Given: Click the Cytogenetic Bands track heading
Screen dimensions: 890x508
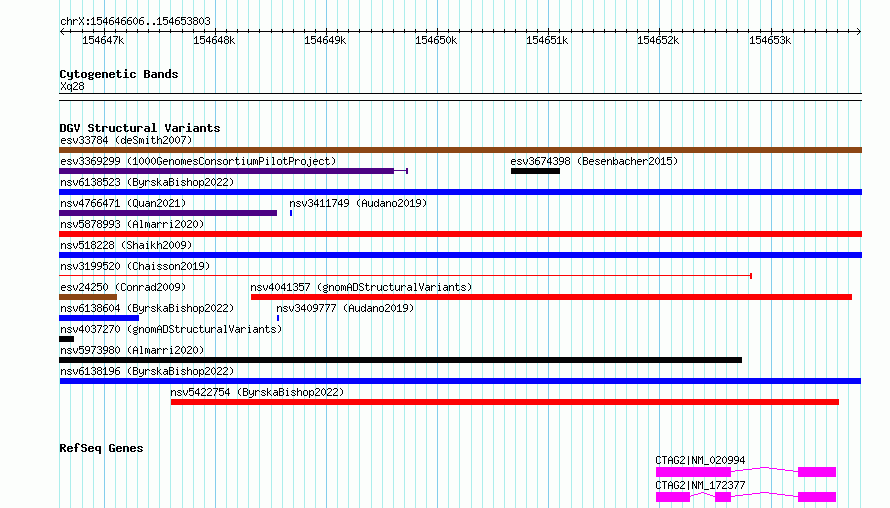Looking at the screenshot, I should pos(119,74).
